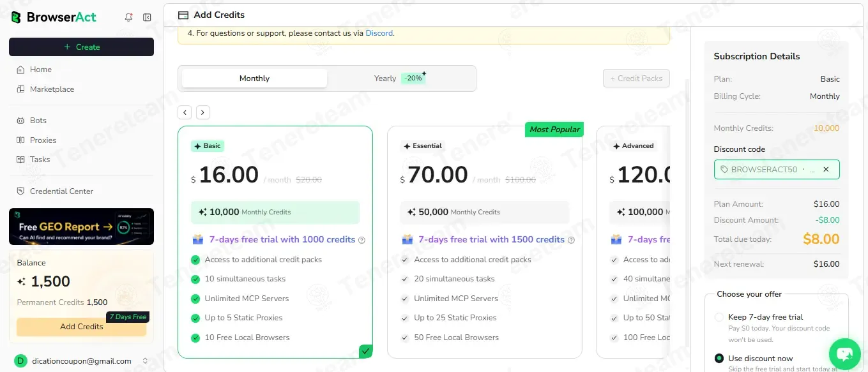The width and height of the screenshot is (868, 372).
Task: Show info for the 1500 credits trial
Action: point(571,241)
